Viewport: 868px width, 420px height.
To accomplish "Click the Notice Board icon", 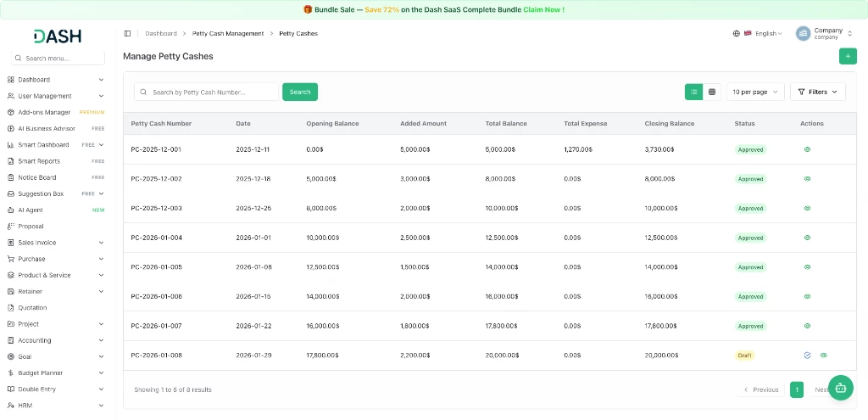I will pyautogui.click(x=10, y=177).
